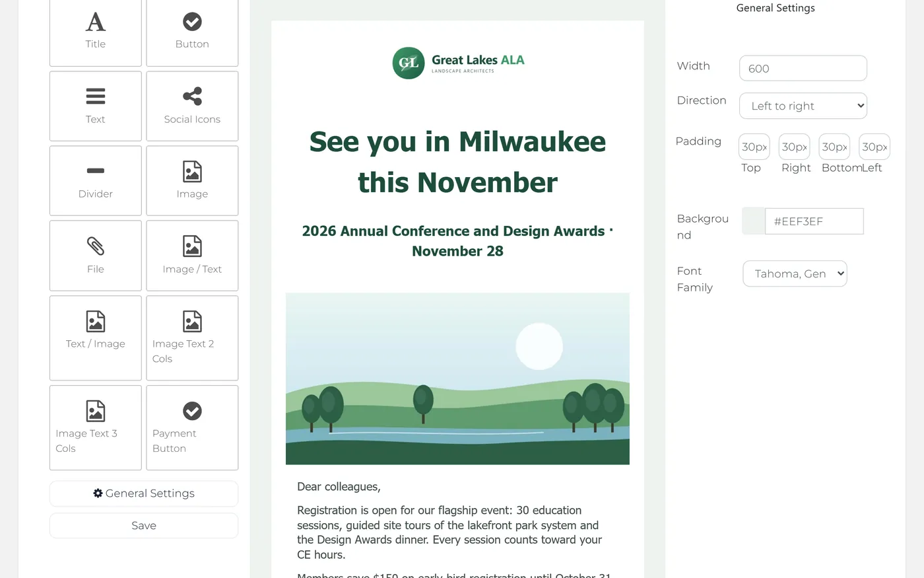Set the Right padding field
The image size is (924, 578).
pos(795,147)
